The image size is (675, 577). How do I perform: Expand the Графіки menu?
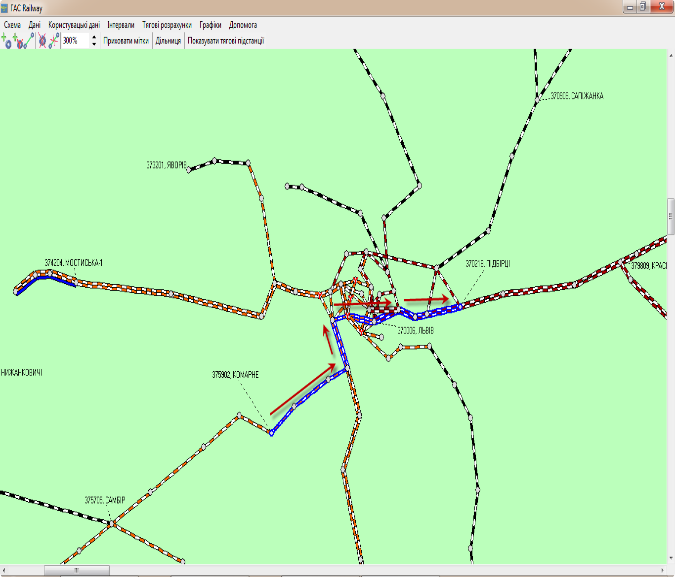210,23
